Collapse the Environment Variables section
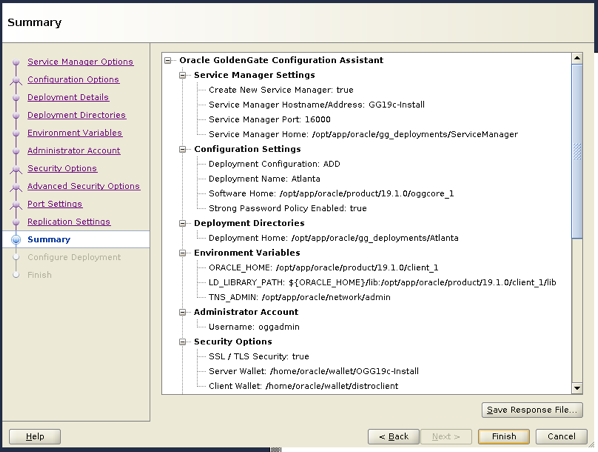Screen dimensions: 598x452 (183, 253)
